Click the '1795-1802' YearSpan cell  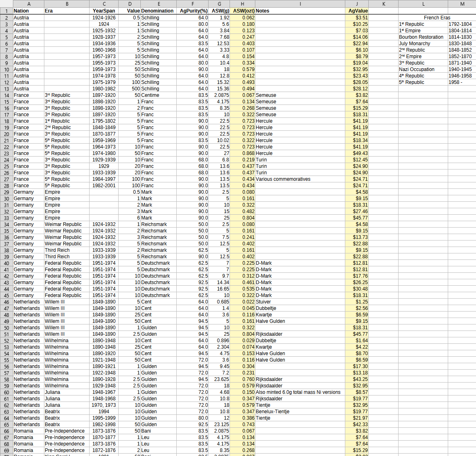[x=104, y=121]
